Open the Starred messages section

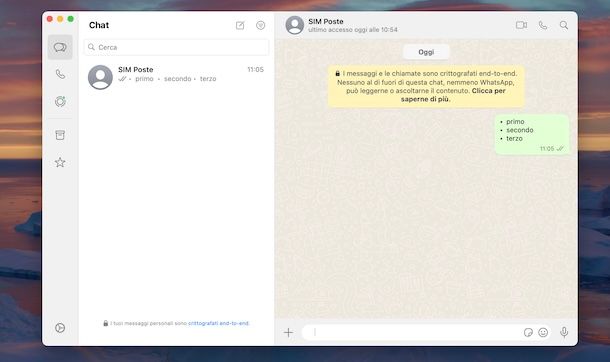(x=60, y=162)
